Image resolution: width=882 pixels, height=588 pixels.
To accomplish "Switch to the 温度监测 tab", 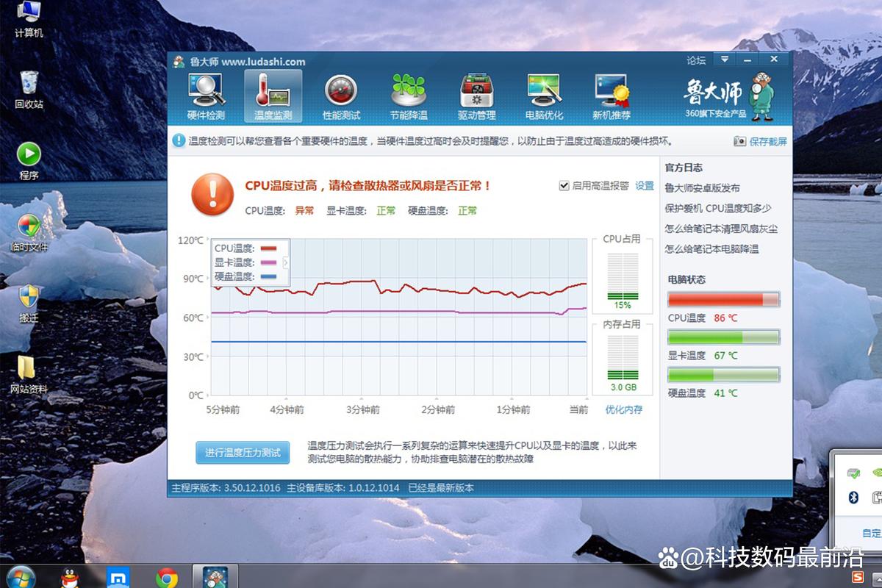I will pos(272,96).
